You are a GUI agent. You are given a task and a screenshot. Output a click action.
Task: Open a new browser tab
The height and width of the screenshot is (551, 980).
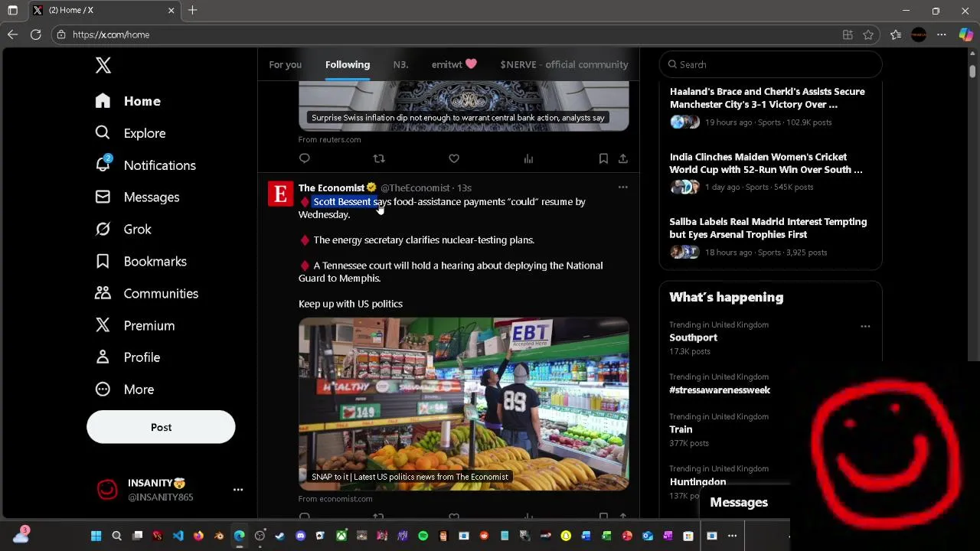(193, 11)
